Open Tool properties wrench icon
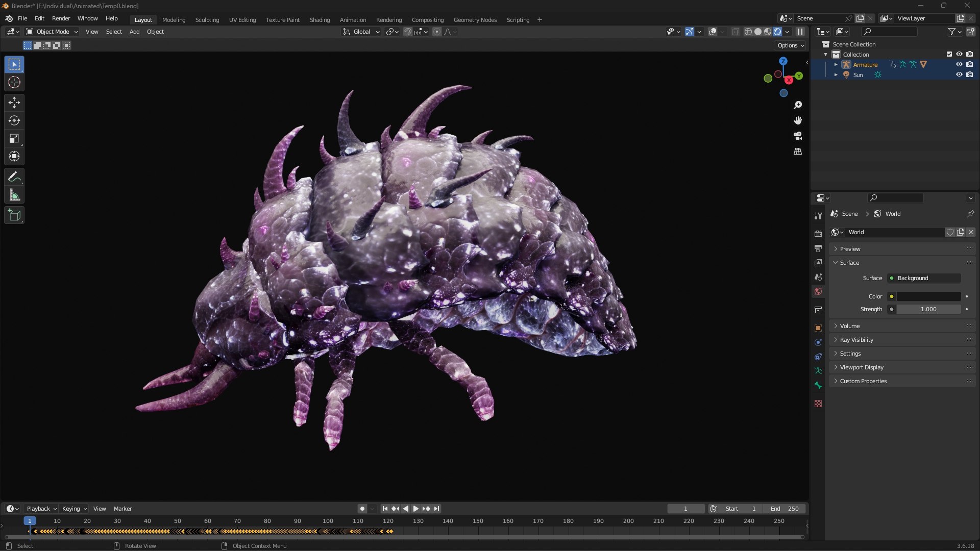The height and width of the screenshot is (551, 980). [x=818, y=216]
